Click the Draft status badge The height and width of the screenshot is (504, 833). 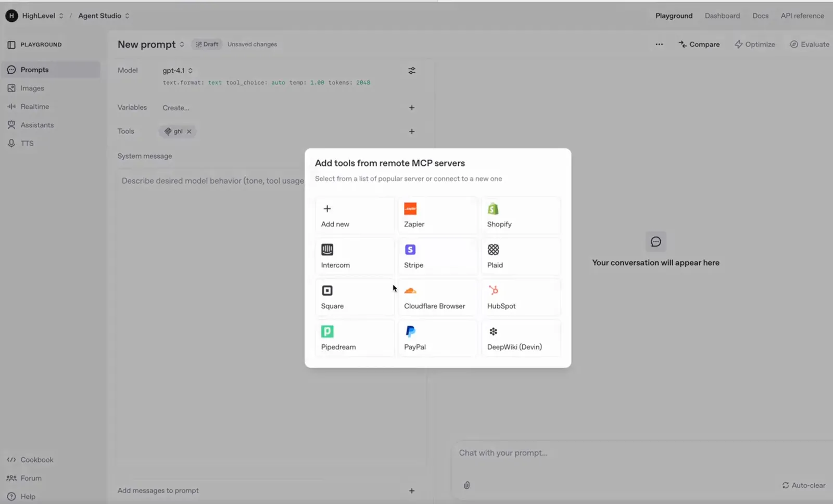207,44
